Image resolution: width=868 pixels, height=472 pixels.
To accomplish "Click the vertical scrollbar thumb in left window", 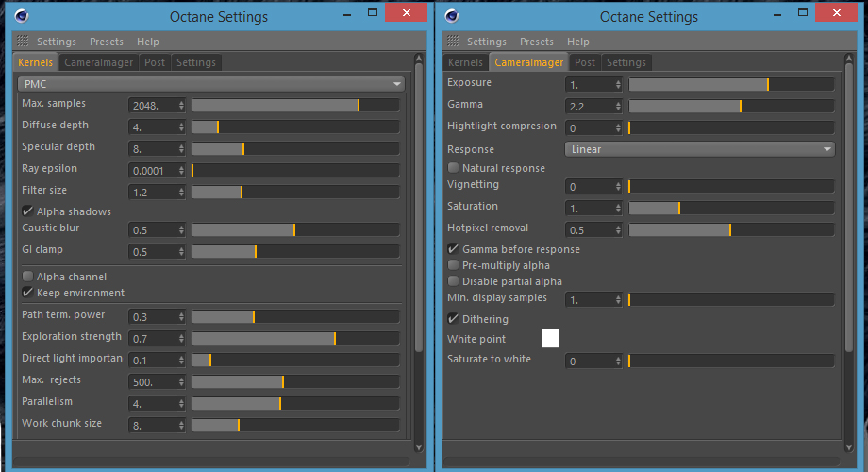I will coord(419,207).
